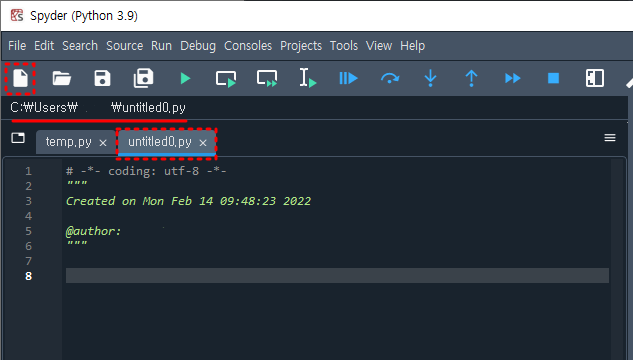Viewport: 633px width, 360px height.
Task: Open the browse tabs button left of temp.py
Action: (x=18, y=138)
